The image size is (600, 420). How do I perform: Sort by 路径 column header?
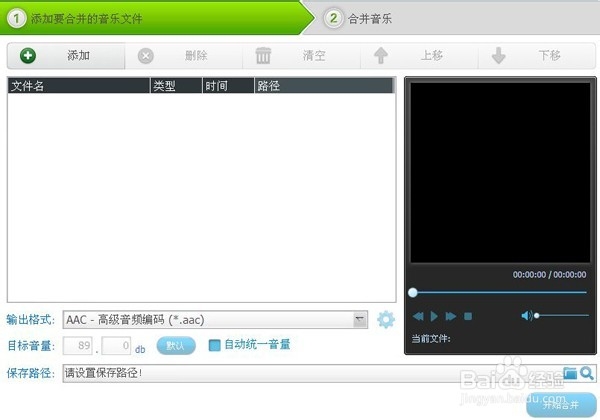324,86
